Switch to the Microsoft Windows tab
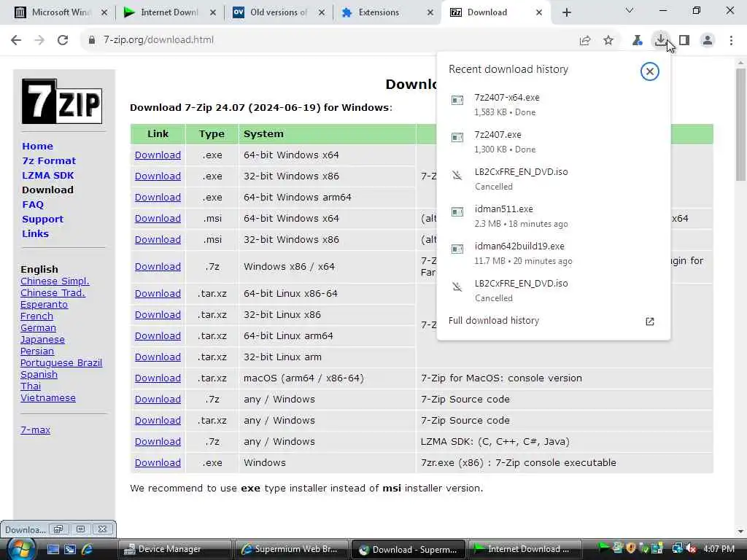Viewport: 747px width, 560px height. point(60,12)
